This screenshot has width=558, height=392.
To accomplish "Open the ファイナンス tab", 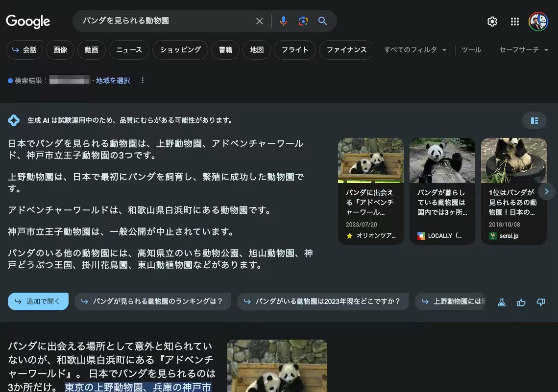I will point(346,50).
